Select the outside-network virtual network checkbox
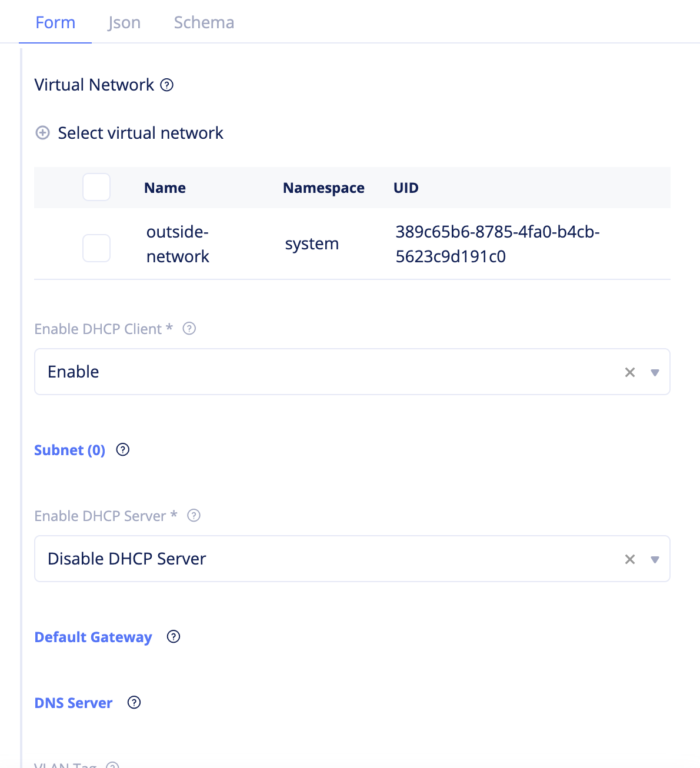This screenshot has width=700, height=768. 96,248
